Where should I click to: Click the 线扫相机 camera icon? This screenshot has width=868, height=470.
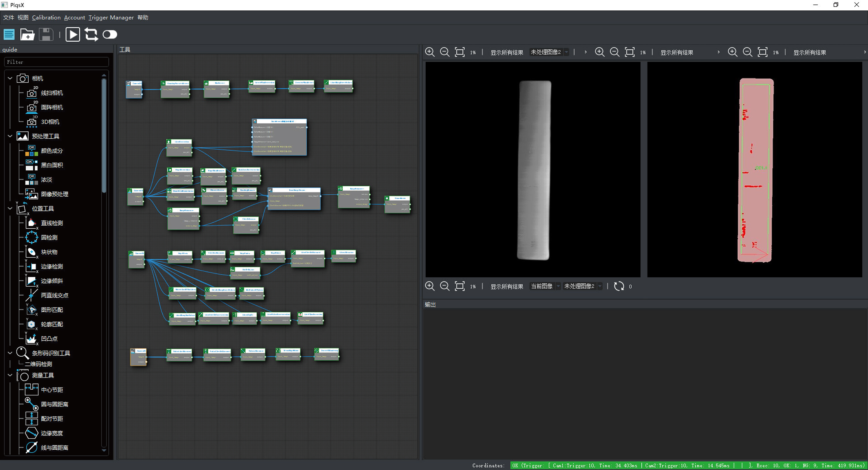click(32, 93)
